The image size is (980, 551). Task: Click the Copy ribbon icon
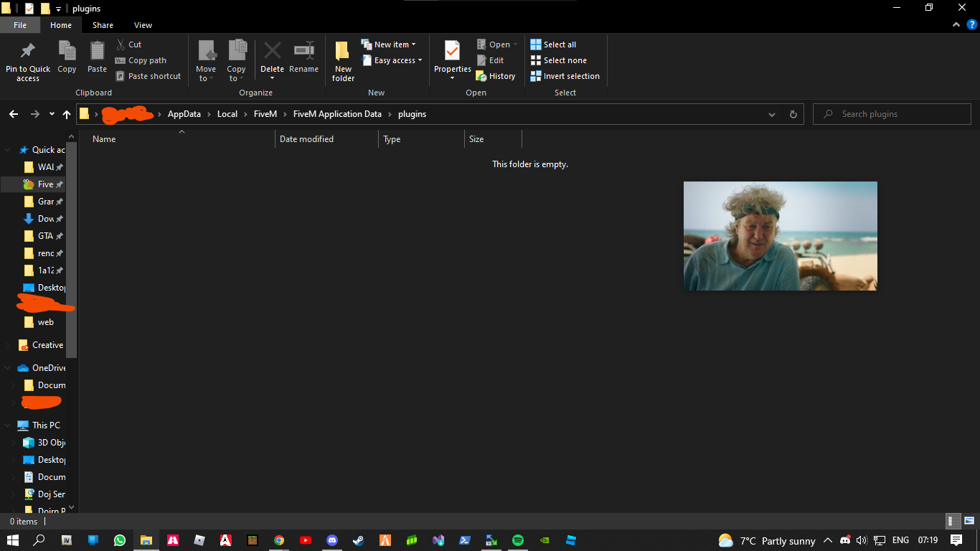[x=67, y=50]
